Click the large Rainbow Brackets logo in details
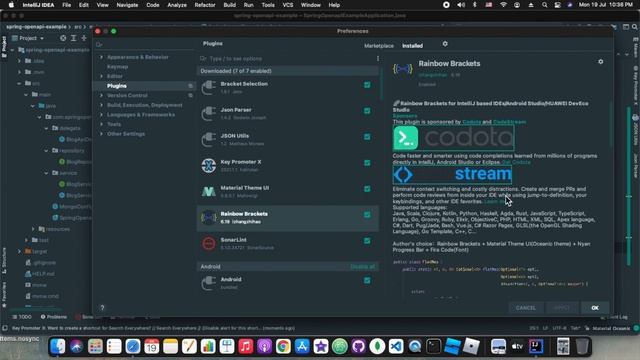This screenshot has height=360, width=640. tap(402, 69)
